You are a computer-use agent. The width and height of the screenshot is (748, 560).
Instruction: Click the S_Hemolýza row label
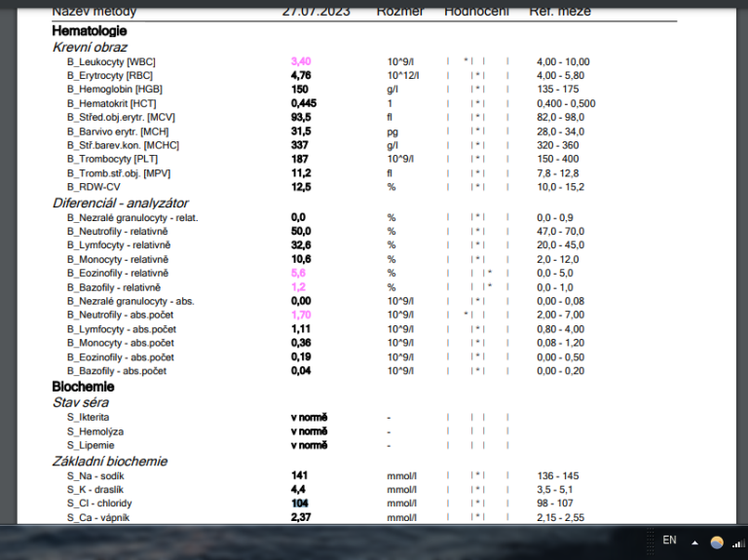point(95,431)
